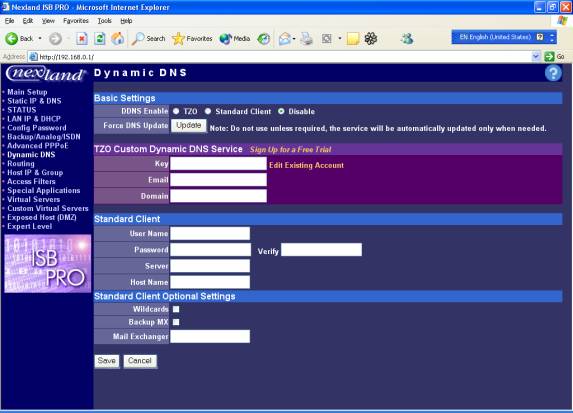Open Host IP & Group page
This screenshot has width=573, height=413.
pos(35,173)
